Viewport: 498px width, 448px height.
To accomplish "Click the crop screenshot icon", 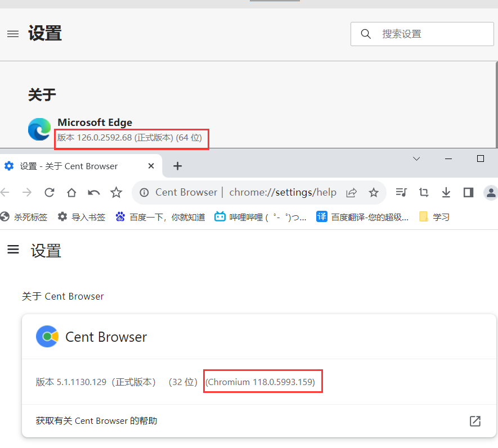I will (x=424, y=192).
